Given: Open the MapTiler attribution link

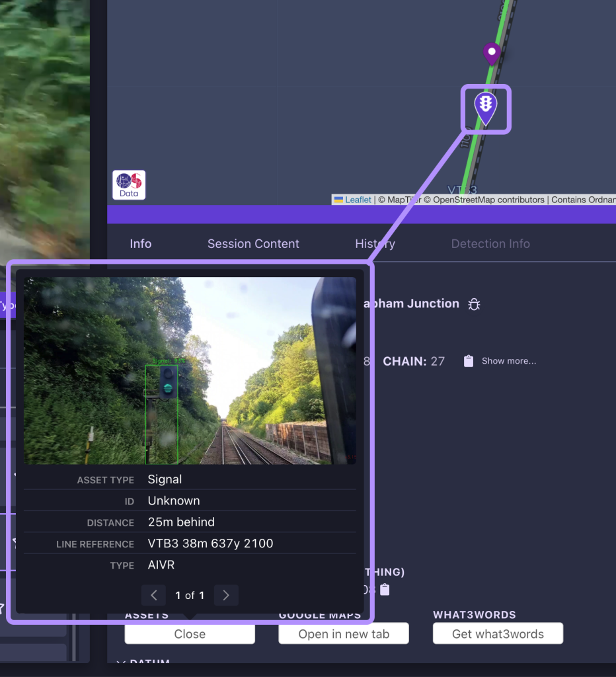Looking at the screenshot, I should (x=404, y=200).
